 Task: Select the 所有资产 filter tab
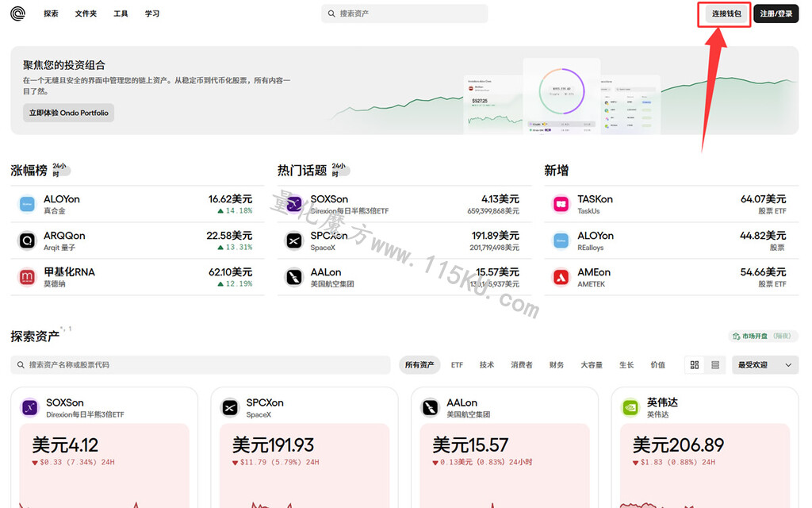click(x=419, y=365)
